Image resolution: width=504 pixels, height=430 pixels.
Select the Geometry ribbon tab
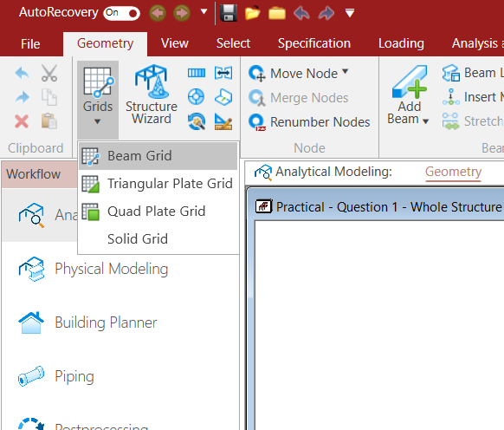tap(105, 43)
